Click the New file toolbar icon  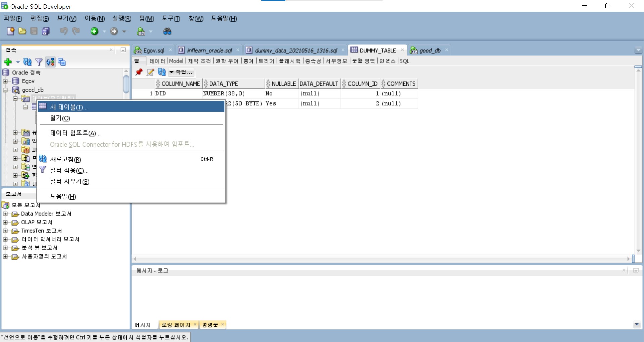[x=11, y=31]
